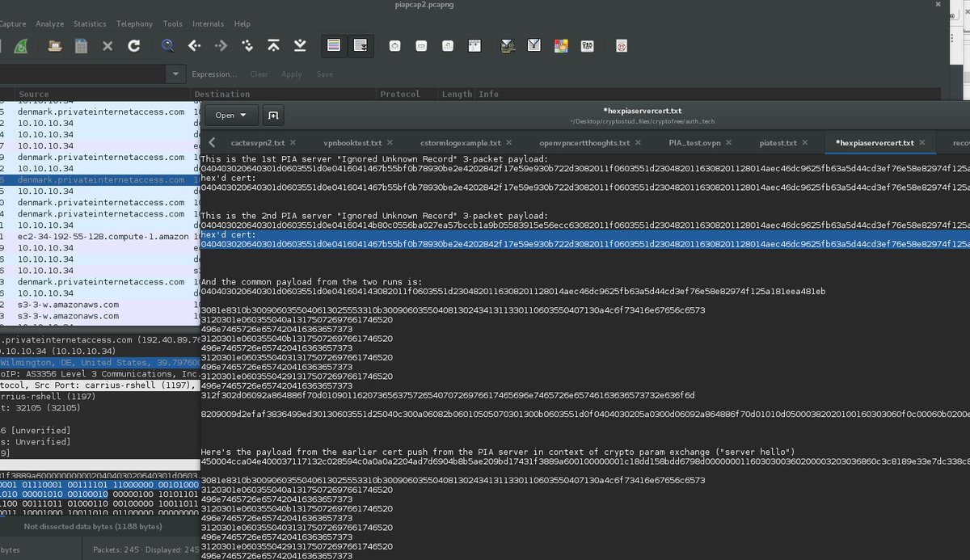Open the Telephony menu
Image resolution: width=970 pixels, height=560 pixels.
pyautogui.click(x=134, y=24)
